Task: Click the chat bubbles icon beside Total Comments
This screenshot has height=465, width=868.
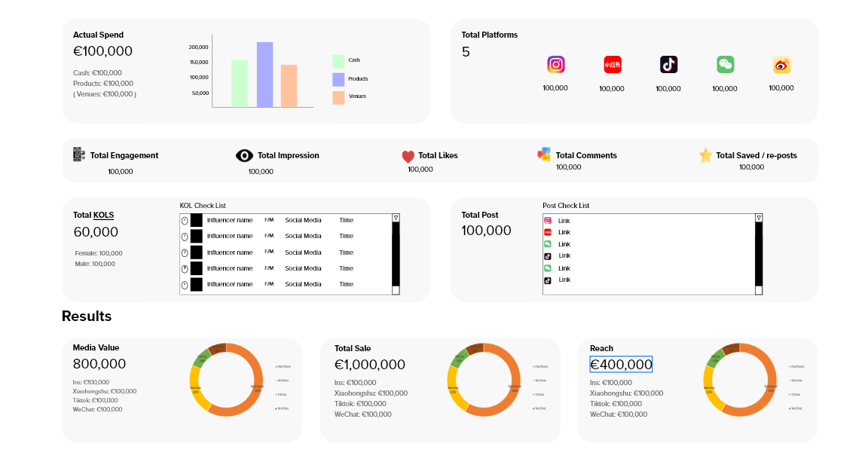Action: tap(544, 154)
